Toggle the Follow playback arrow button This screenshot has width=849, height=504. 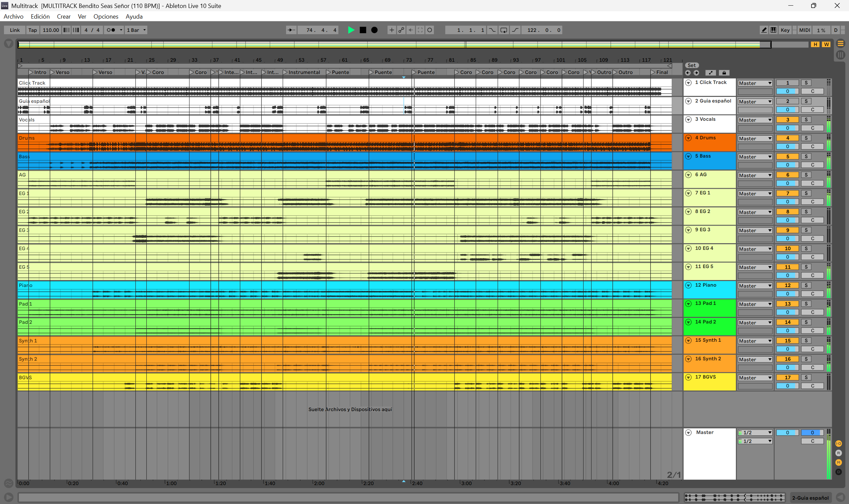[x=291, y=30]
